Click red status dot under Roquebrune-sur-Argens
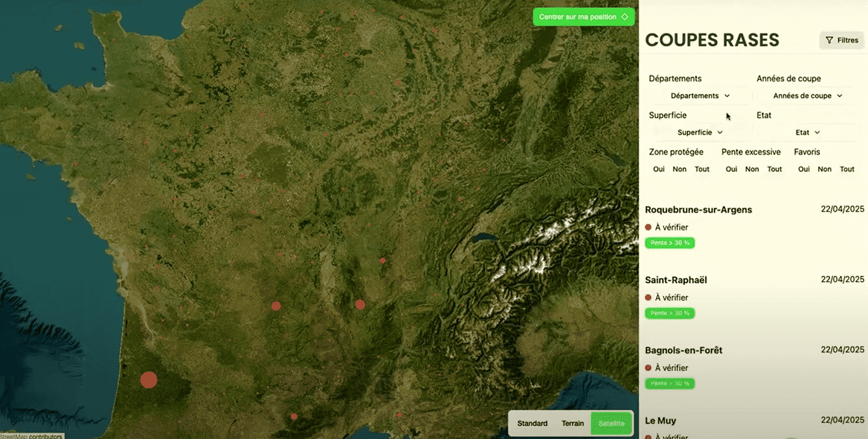The height and width of the screenshot is (439, 868). (648, 227)
